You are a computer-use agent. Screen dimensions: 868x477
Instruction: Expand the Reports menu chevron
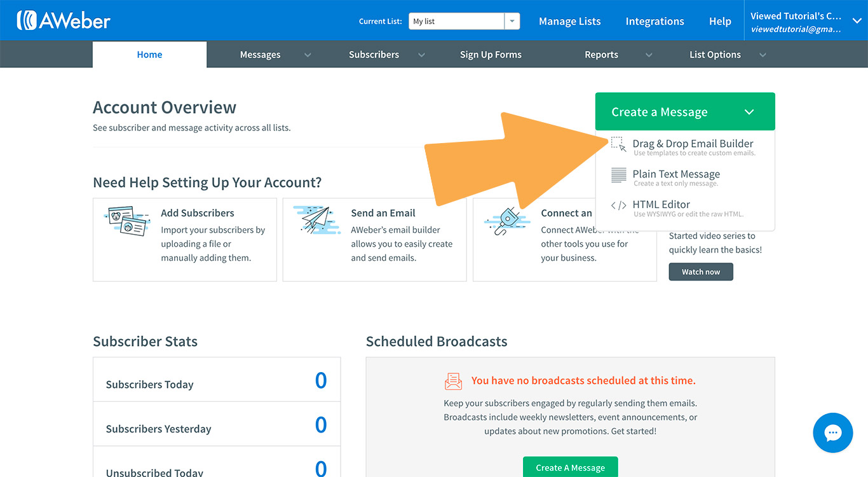649,55
